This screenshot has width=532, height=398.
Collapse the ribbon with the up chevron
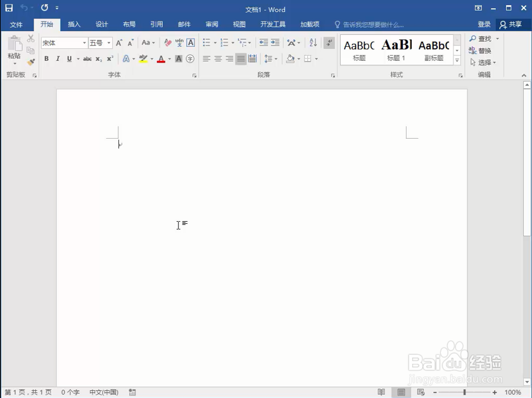(524, 75)
